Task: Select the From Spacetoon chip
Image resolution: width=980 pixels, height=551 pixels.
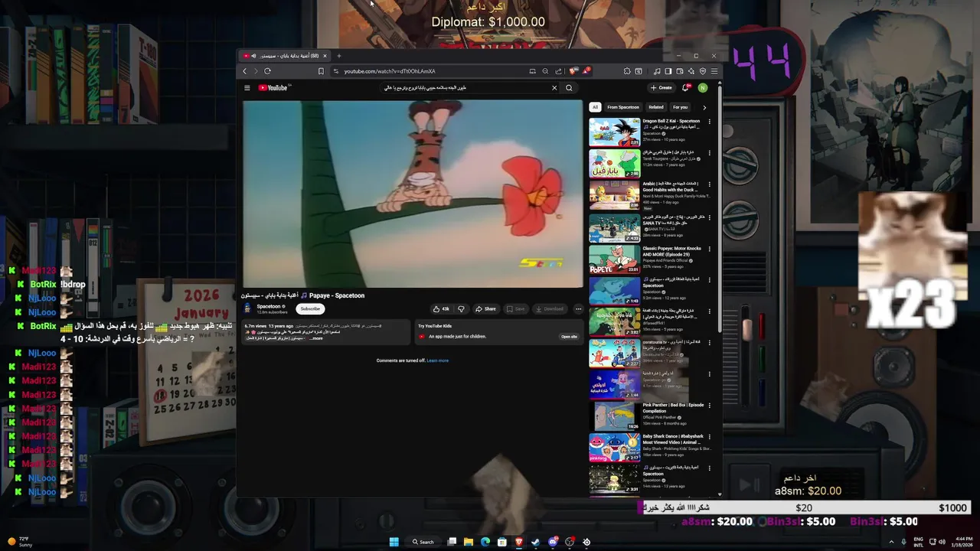Action: 623,107
